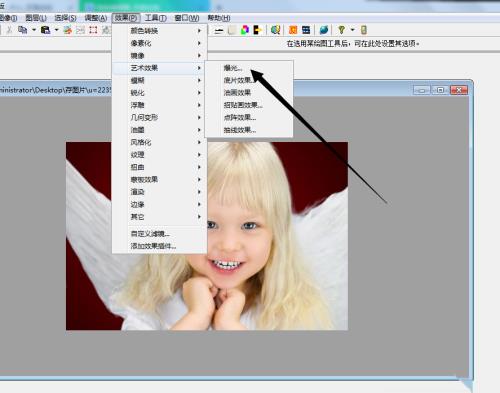Open the 图层(L) menu
500x393 pixels.
(x=36, y=18)
